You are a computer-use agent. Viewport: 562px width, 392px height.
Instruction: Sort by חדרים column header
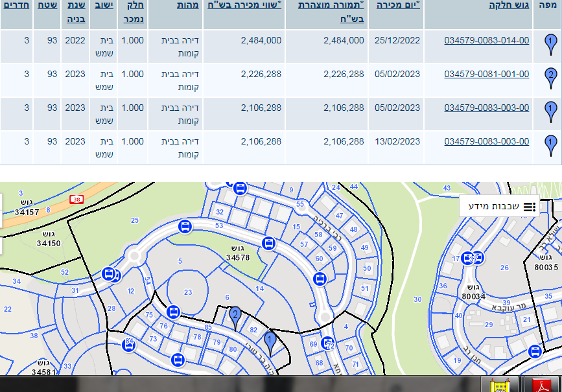[x=16, y=5]
